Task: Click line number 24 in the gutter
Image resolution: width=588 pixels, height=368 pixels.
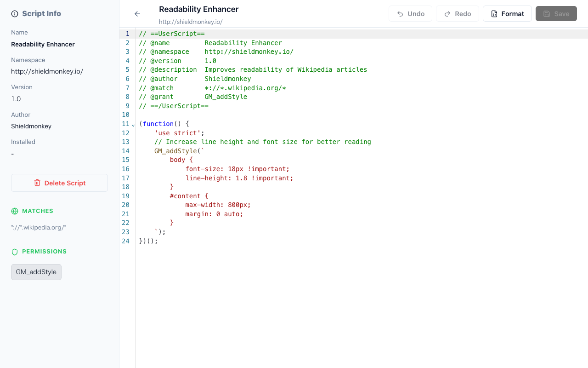Action: (x=125, y=241)
